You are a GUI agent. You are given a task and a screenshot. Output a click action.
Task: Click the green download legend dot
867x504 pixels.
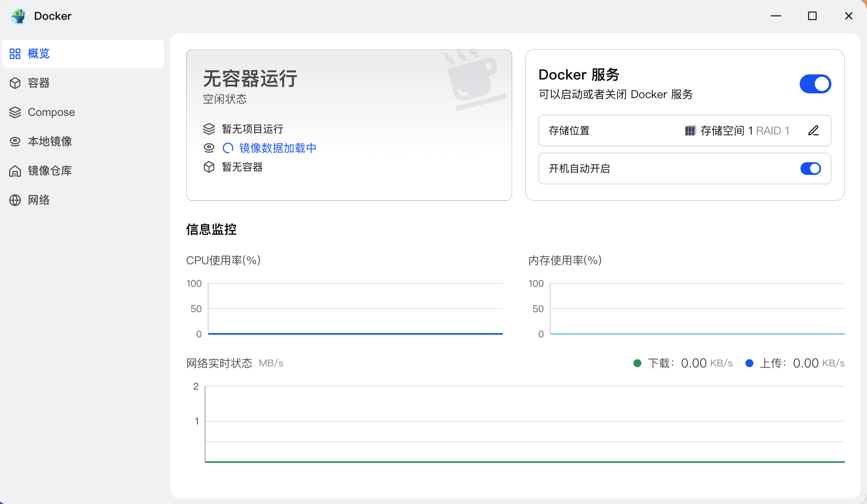(x=637, y=363)
